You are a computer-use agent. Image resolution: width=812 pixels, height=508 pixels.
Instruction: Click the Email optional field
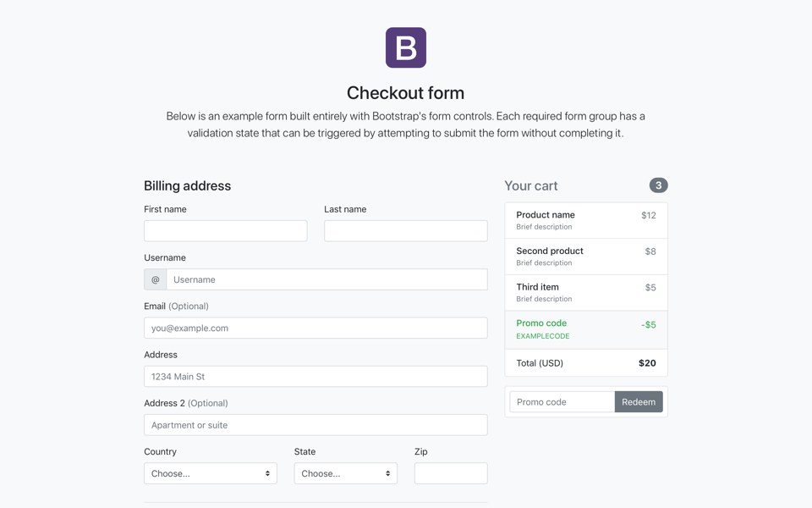(x=315, y=328)
